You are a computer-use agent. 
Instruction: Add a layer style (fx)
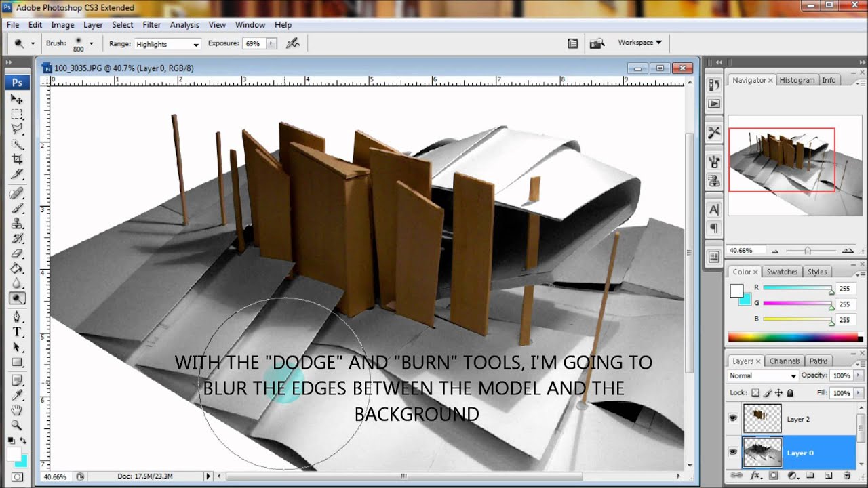tap(755, 476)
